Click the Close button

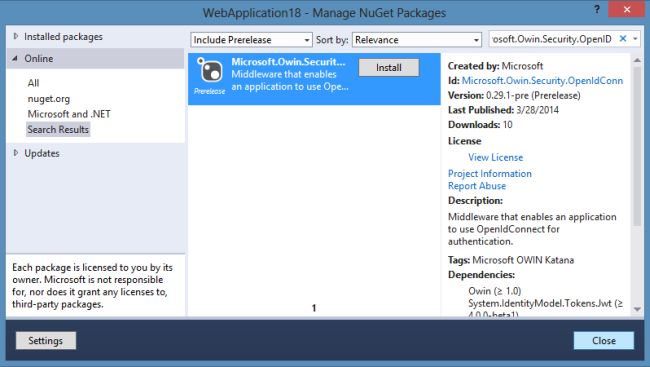(x=604, y=340)
